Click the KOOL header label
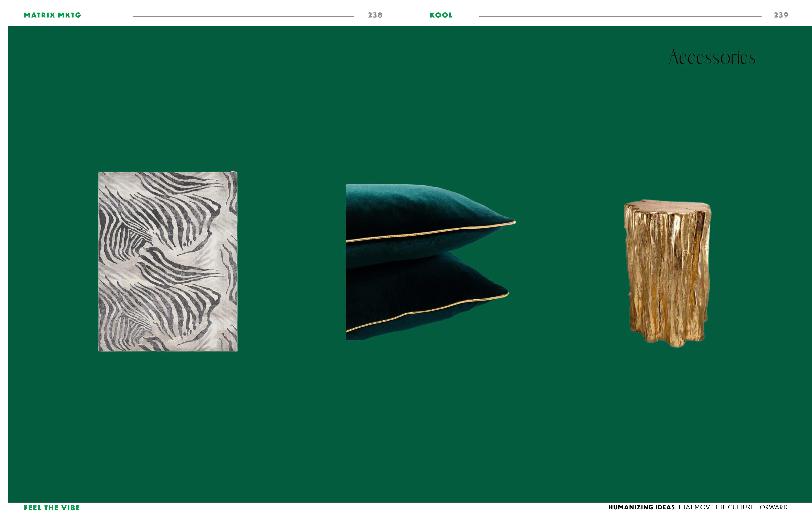This screenshot has height=525, width=812. pos(441,15)
